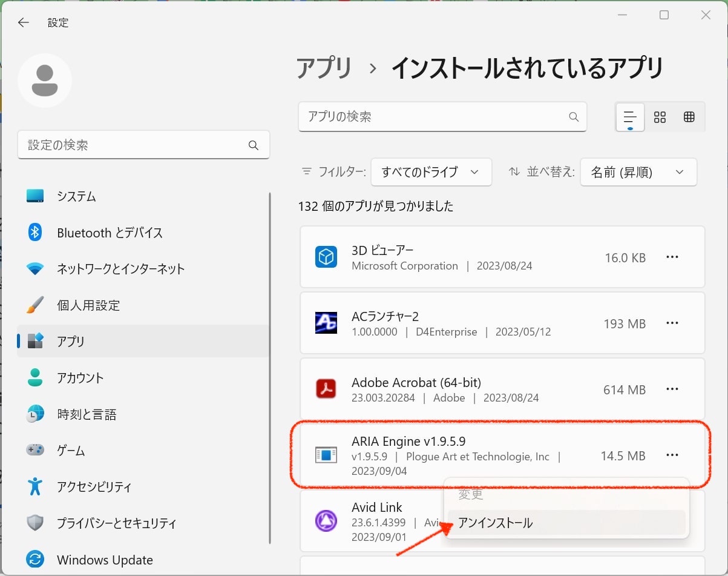The height and width of the screenshot is (576, 728).
Task: Click the app search magnifier icon
Action: point(574,117)
